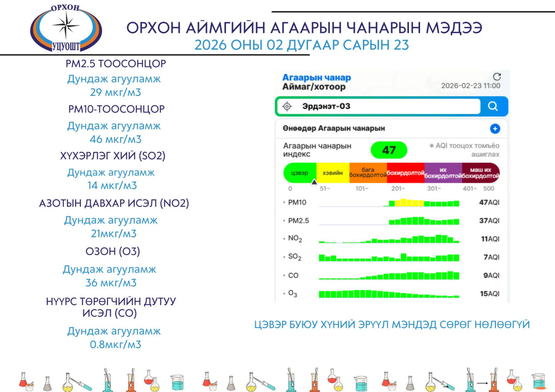This screenshot has height=392, width=555.
Task: Click the magnifier search button
Action: (x=493, y=106)
